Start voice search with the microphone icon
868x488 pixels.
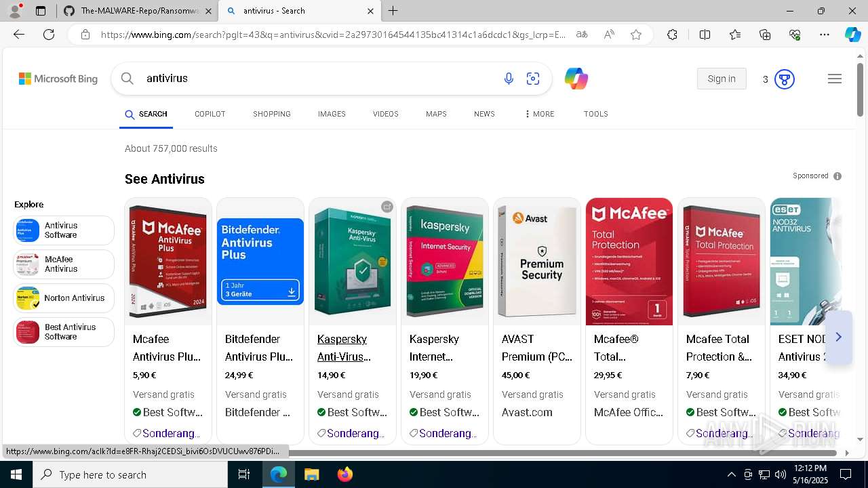point(509,79)
